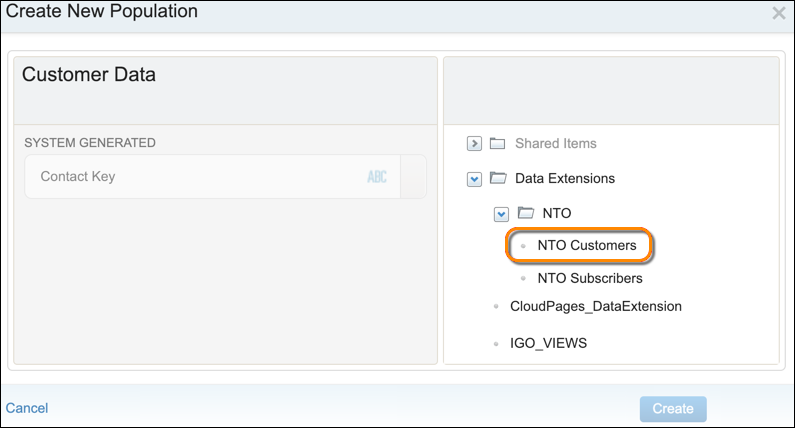Select CloudPages_DataExtension in the tree
Viewport: 795px width, 428px height.
point(596,306)
